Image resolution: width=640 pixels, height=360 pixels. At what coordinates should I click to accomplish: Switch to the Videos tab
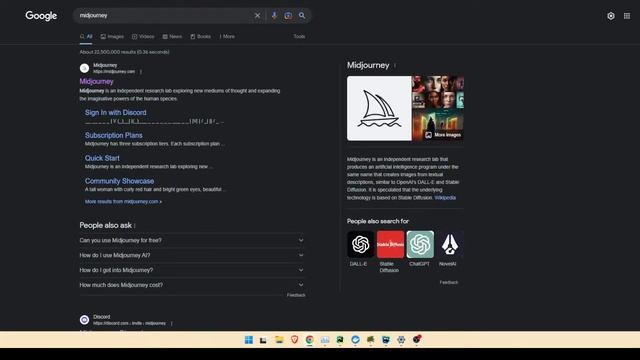click(x=143, y=37)
